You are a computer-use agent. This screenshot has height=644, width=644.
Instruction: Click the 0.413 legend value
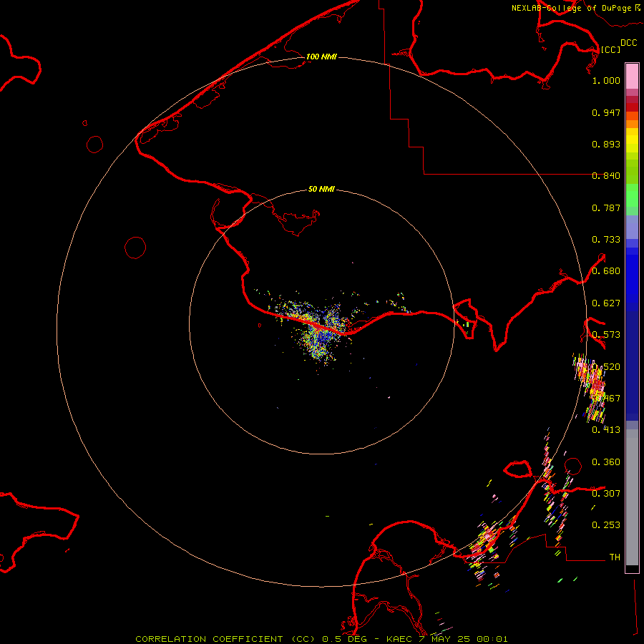[606, 430]
